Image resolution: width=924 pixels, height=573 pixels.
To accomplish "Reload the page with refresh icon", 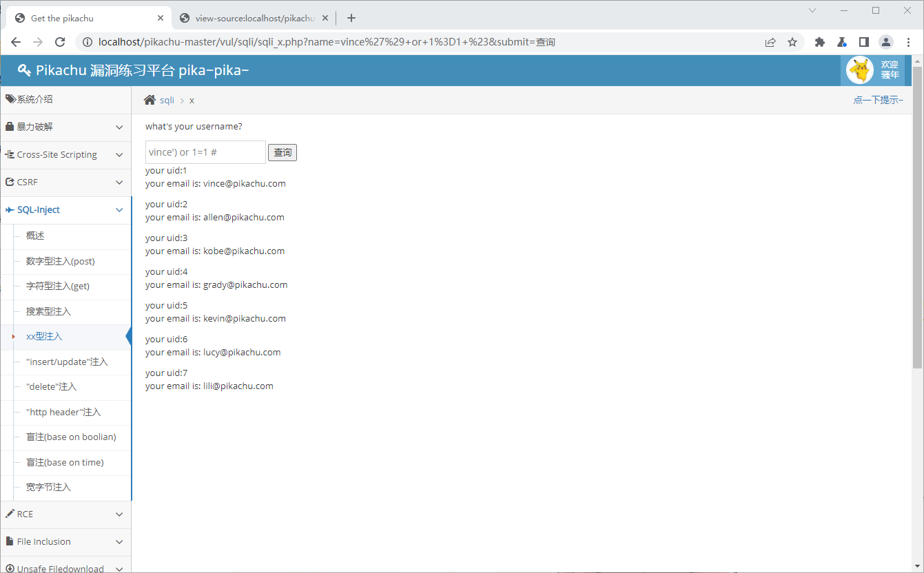I will pos(60,42).
